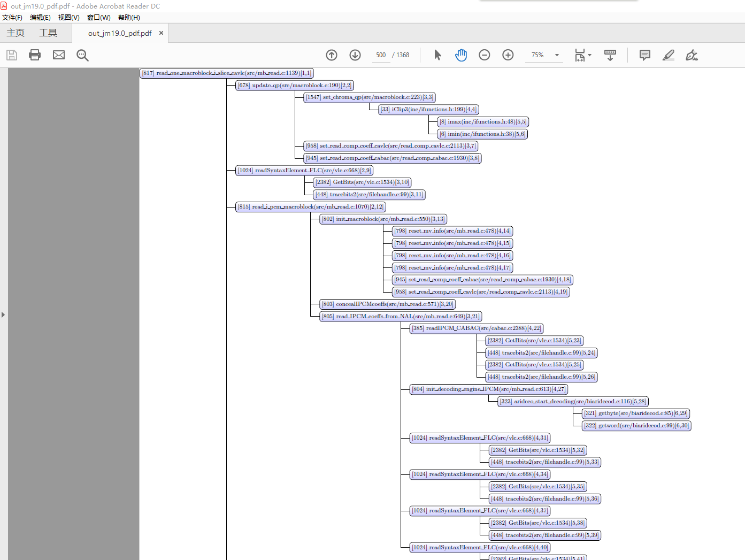Go to the next page
745x560 pixels.
(355, 55)
